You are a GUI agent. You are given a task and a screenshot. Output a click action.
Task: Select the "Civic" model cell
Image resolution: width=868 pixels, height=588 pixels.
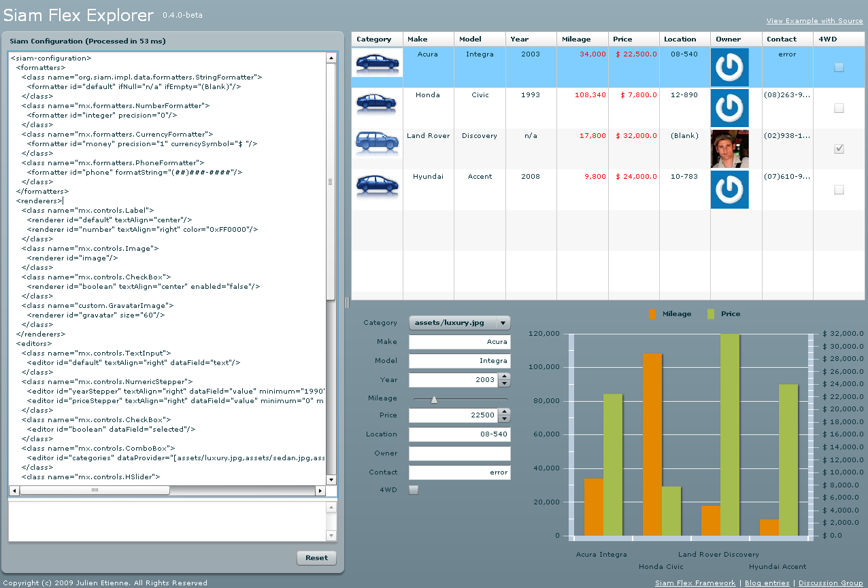pyautogui.click(x=480, y=95)
